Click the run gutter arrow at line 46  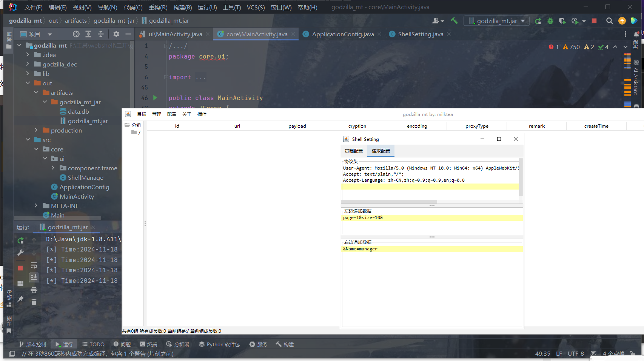tap(155, 98)
